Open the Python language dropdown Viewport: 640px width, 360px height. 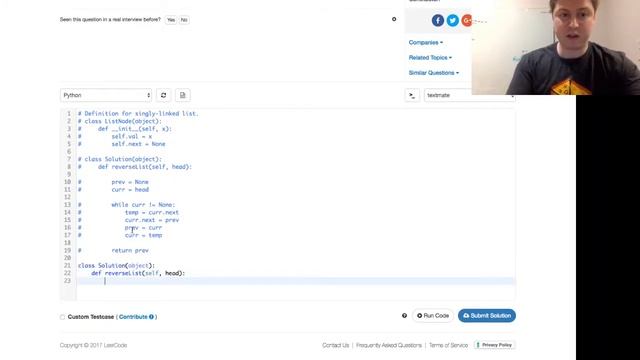tap(106, 95)
